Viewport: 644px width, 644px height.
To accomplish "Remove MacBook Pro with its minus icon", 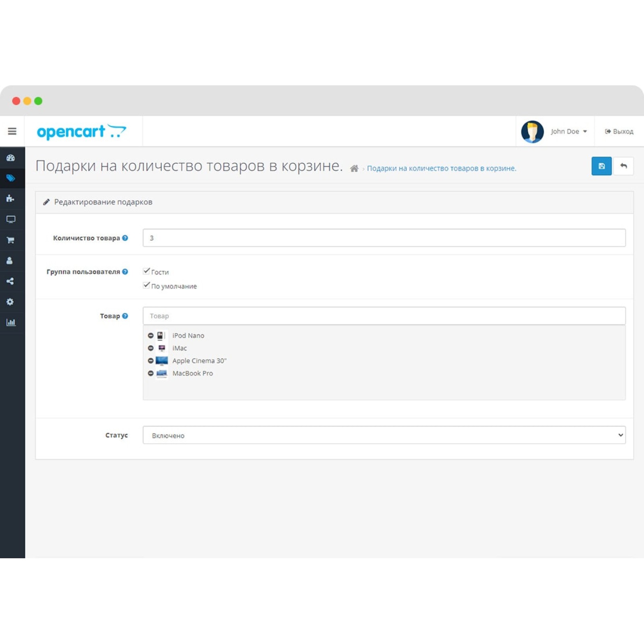I will tap(151, 373).
